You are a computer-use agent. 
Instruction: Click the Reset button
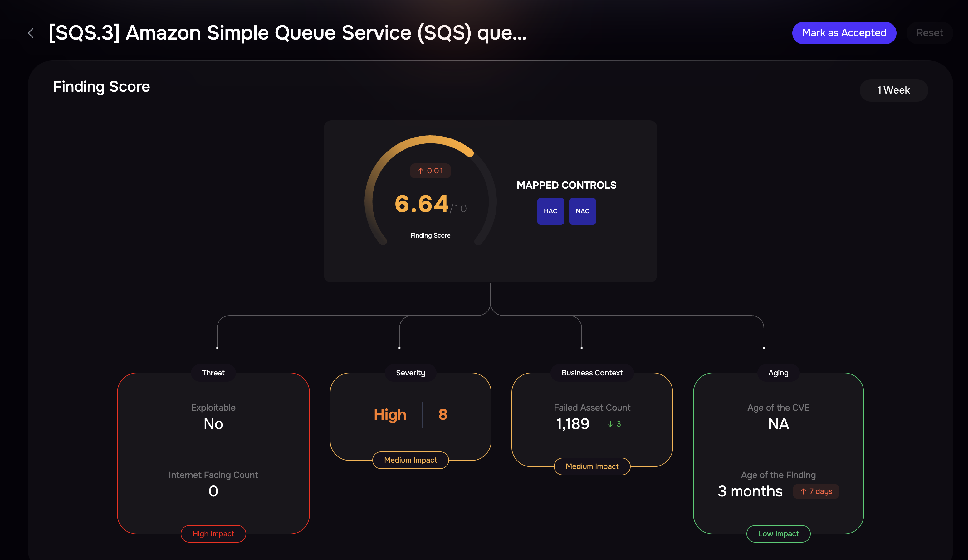pyautogui.click(x=929, y=33)
